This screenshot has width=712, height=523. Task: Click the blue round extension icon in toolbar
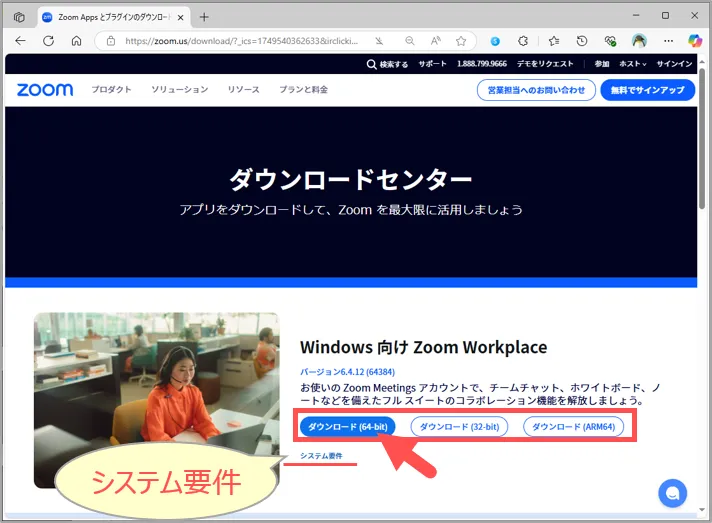495,41
